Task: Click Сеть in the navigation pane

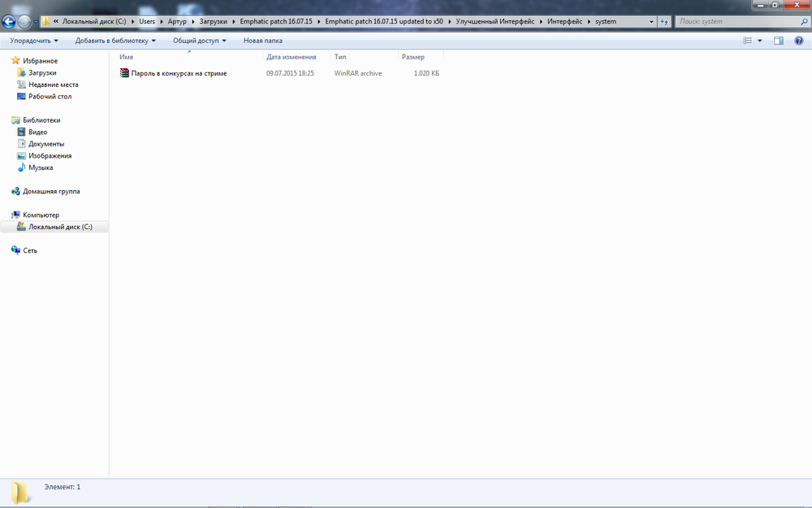Action: [30, 250]
